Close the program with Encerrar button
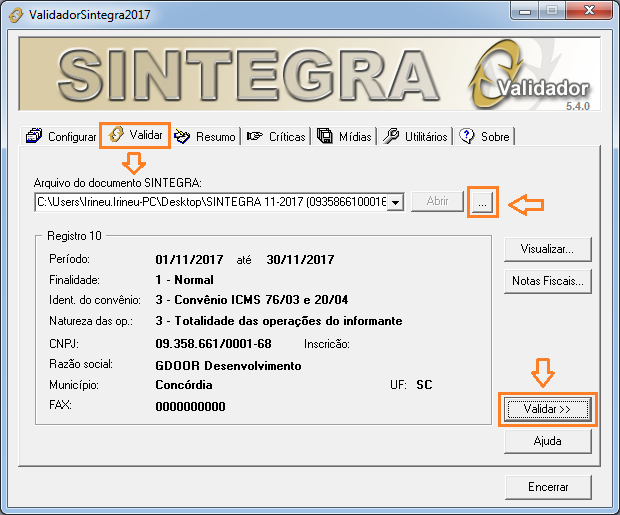 (x=548, y=487)
